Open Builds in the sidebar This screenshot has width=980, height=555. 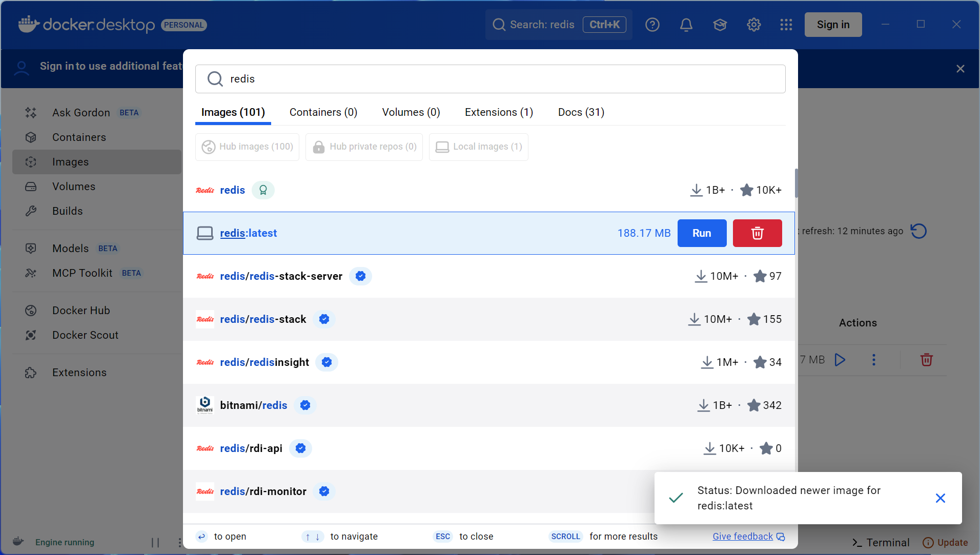pyautogui.click(x=97, y=211)
